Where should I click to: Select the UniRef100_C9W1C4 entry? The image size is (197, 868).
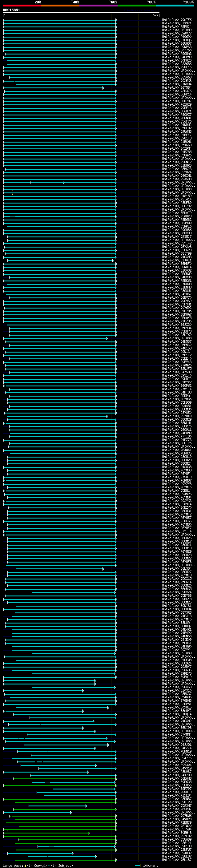[177, 351]
